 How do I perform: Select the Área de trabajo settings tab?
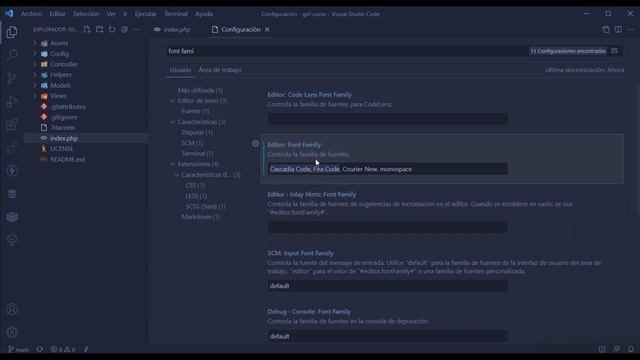tap(220, 70)
